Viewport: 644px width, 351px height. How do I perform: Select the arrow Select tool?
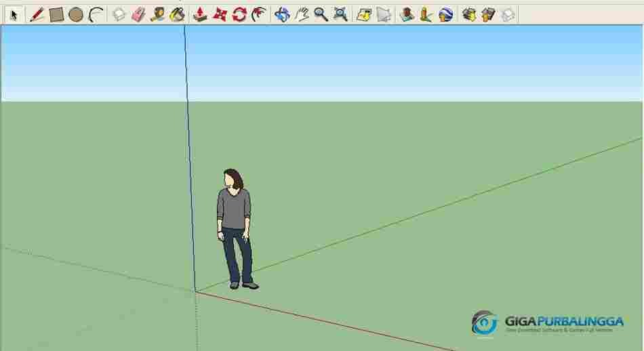(x=14, y=15)
